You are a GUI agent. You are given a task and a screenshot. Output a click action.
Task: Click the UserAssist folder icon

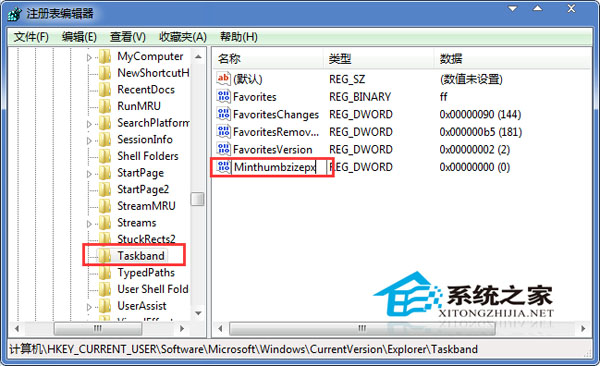pyautogui.click(x=105, y=306)
